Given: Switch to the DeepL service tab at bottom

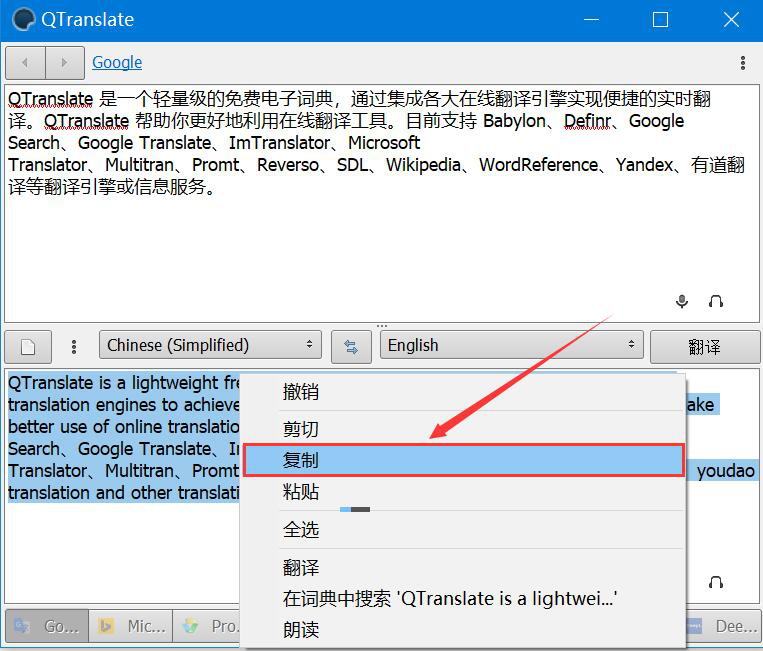Looking at the screenshot, I should click(x=722, y=626).
